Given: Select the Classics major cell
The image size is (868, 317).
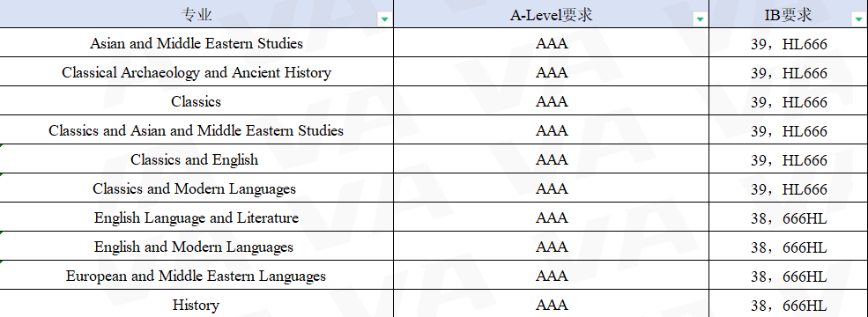Looking at the screenshot, I should pos(197,100).
